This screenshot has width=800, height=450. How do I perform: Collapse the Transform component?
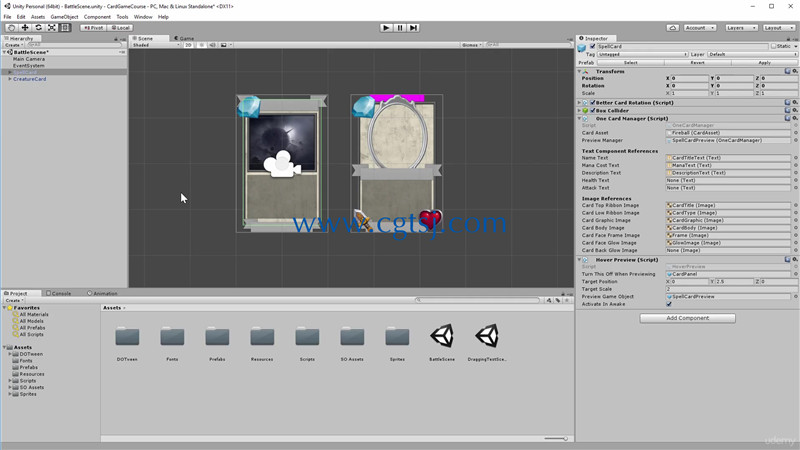pyautogui.click(x=580, y=71)
